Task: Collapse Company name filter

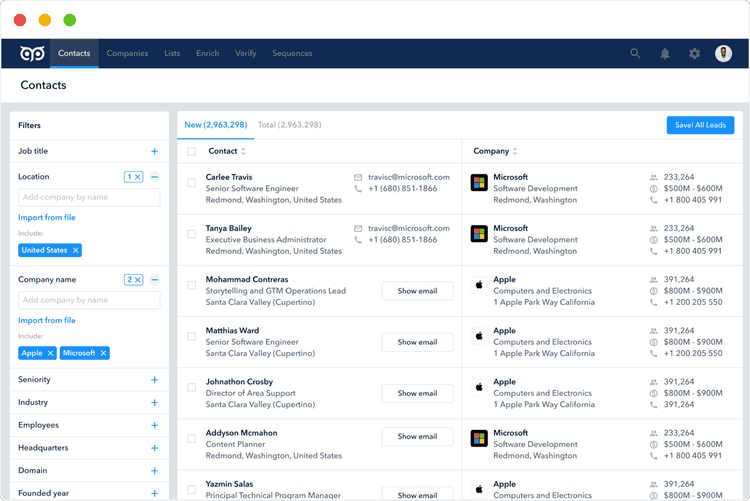Action: coord(154,280)
